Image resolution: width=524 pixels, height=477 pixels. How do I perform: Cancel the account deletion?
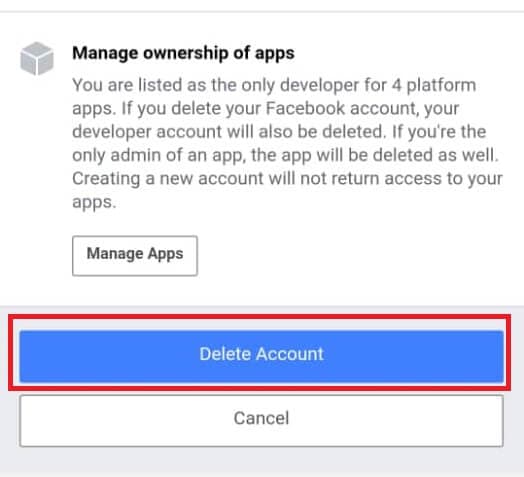pos(261,421)
